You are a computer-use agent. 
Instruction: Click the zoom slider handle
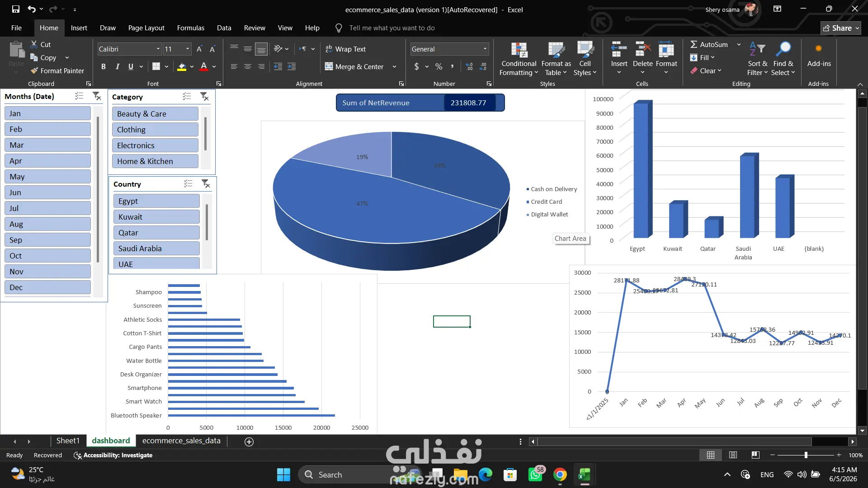[x=806, y=455]
